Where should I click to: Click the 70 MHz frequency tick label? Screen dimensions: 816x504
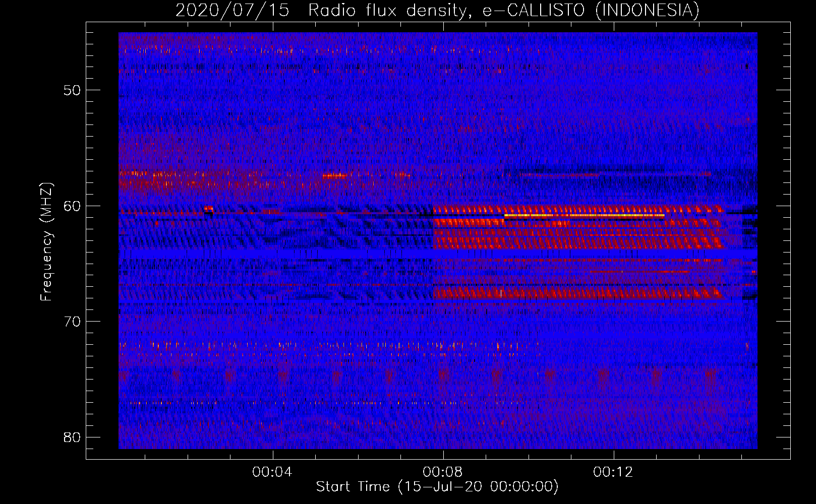tap(72, 322)
